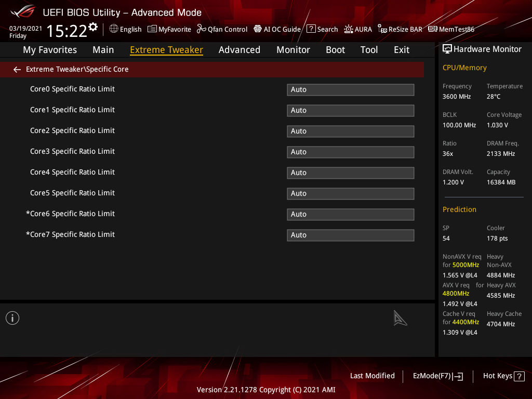Launch MemTest86 icon

pos(433,29)
